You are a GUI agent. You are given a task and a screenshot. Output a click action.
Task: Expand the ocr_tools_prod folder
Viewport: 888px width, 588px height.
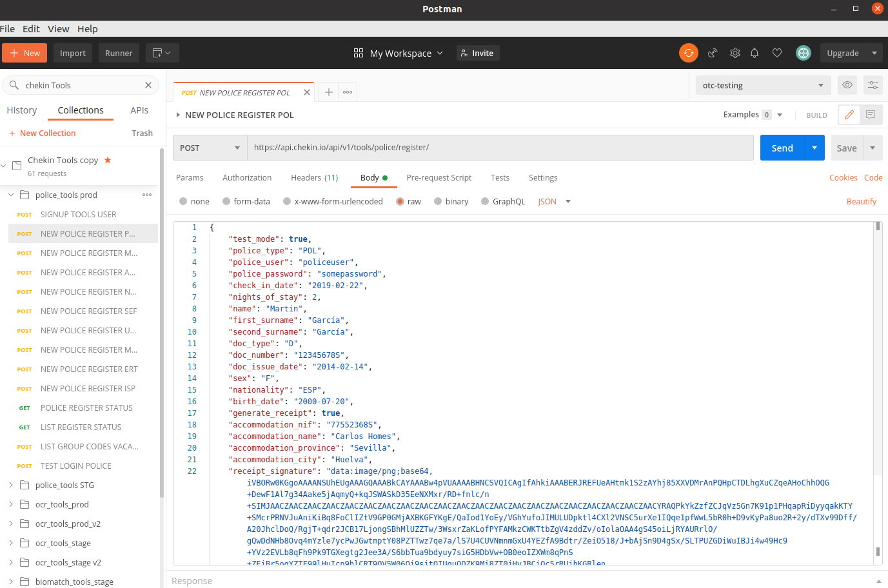coord(11,504)
